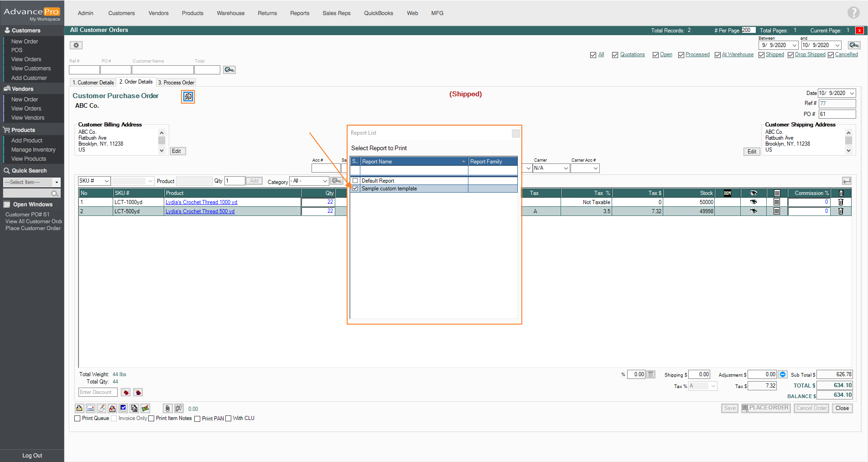The image size is (868, 462).
Task: Click the copy order icon
Action: (134, 409)
